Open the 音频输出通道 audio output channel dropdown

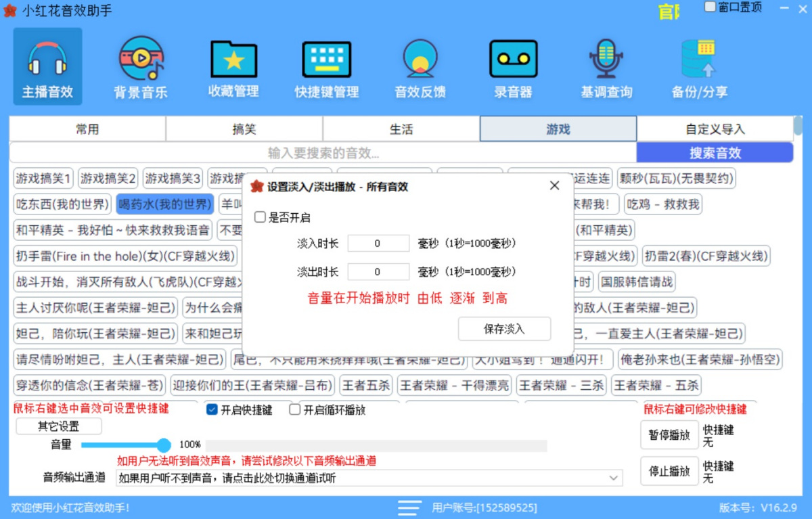613,478
